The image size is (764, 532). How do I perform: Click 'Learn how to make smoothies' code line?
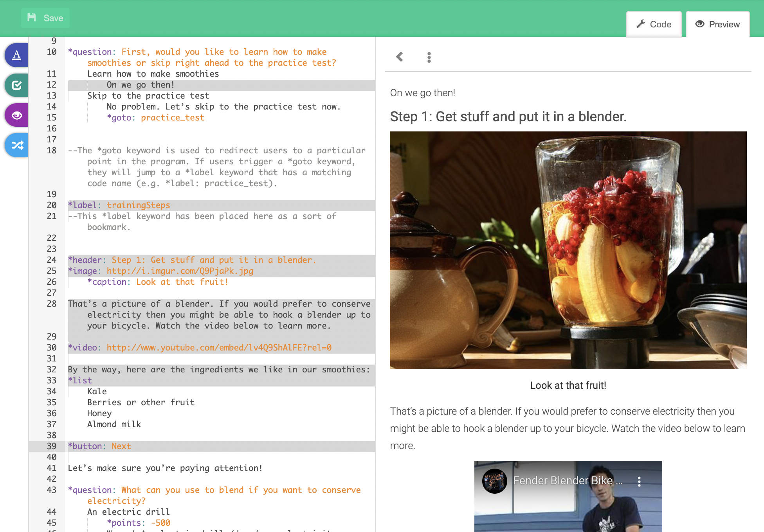(153, 74)
